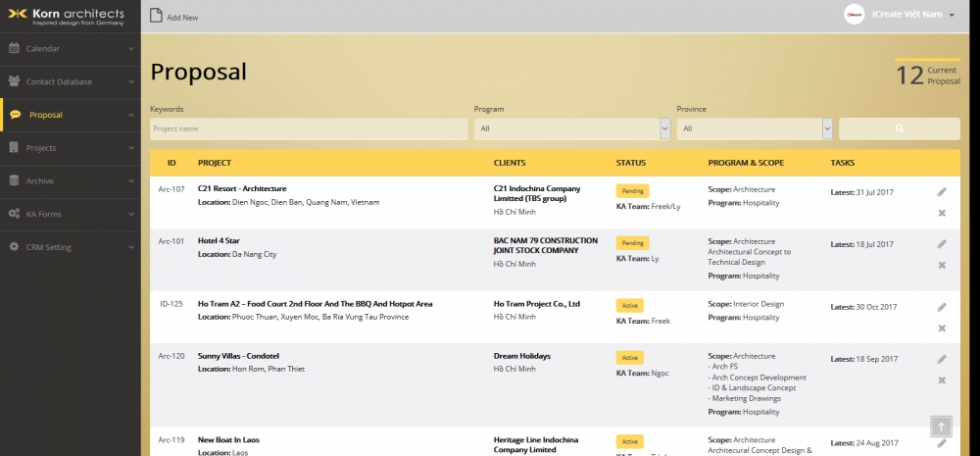This screenshot has height=456, width=980.
Task: Click the Arc-107 ID cell
Action: pyautogui.click(x=171, y=189)
